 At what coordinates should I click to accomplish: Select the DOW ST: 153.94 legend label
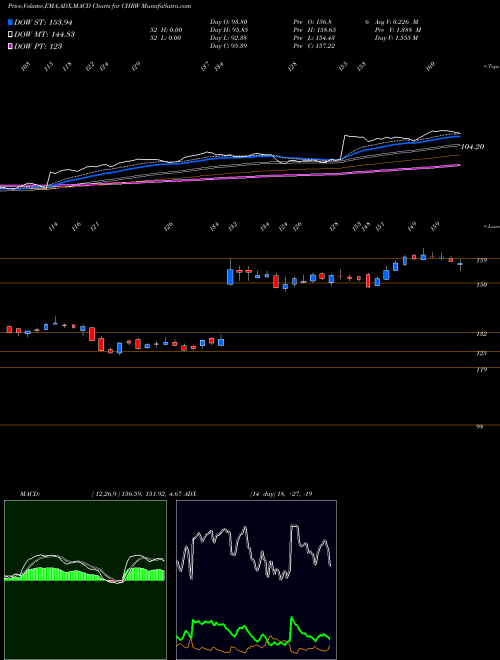coord(45,23)
